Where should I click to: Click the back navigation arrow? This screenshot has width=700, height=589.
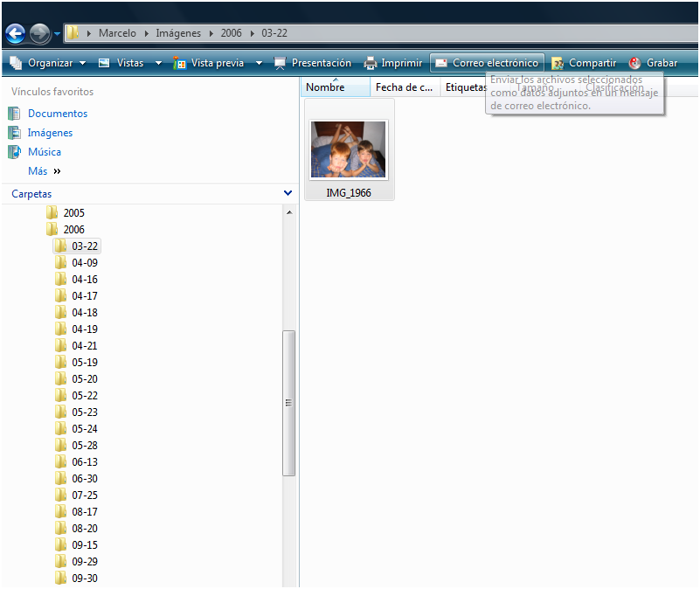[14, 32]
